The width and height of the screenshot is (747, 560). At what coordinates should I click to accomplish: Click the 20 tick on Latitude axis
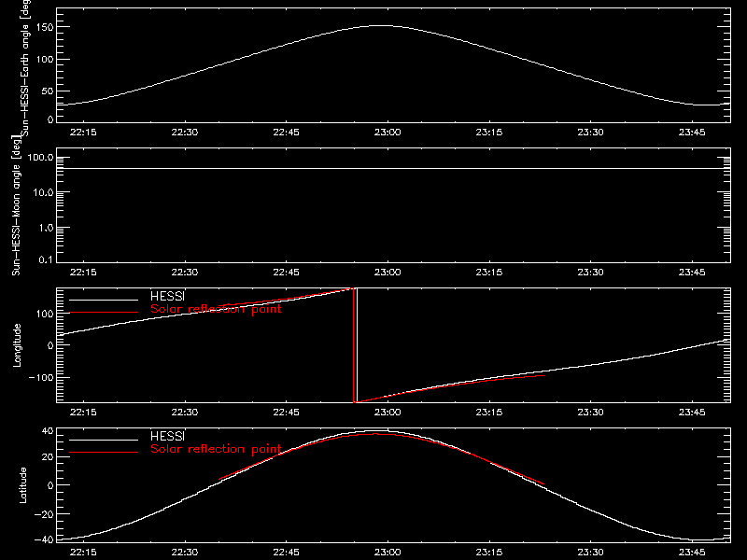coord(48,456)
